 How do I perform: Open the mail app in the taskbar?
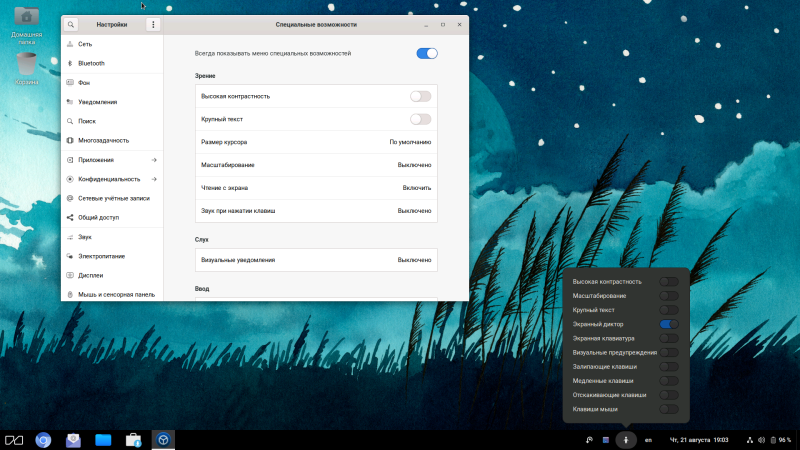pyautogui.click(x=73, y=439)
